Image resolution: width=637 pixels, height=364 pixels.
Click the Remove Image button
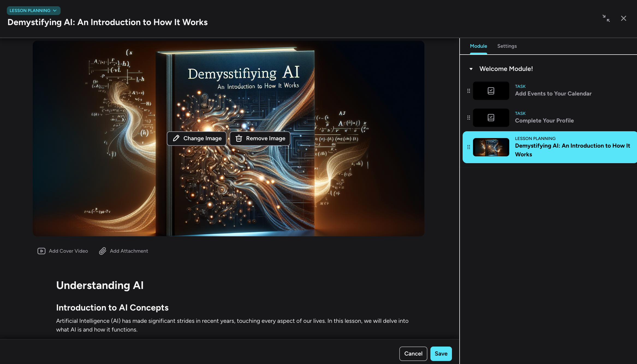pos(260,138)
